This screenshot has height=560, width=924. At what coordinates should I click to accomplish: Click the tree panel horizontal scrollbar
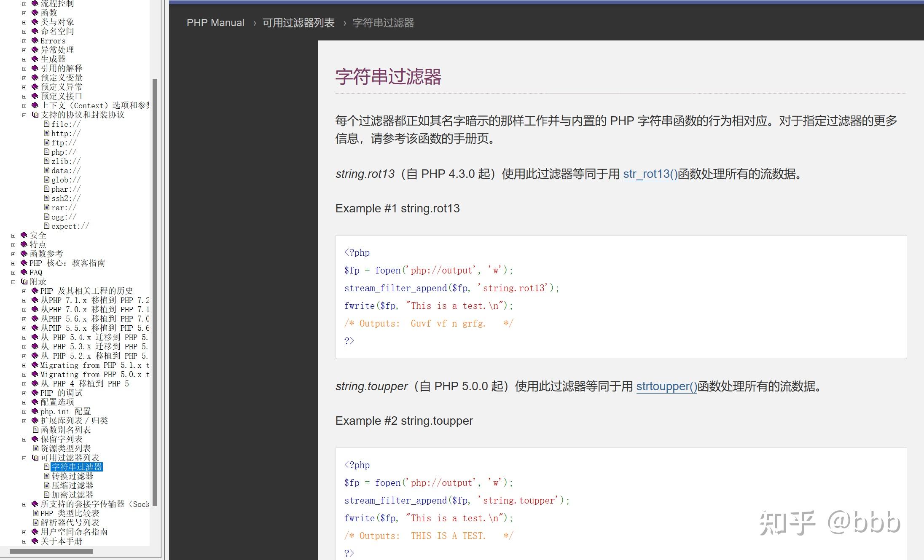tap(51, 551)
